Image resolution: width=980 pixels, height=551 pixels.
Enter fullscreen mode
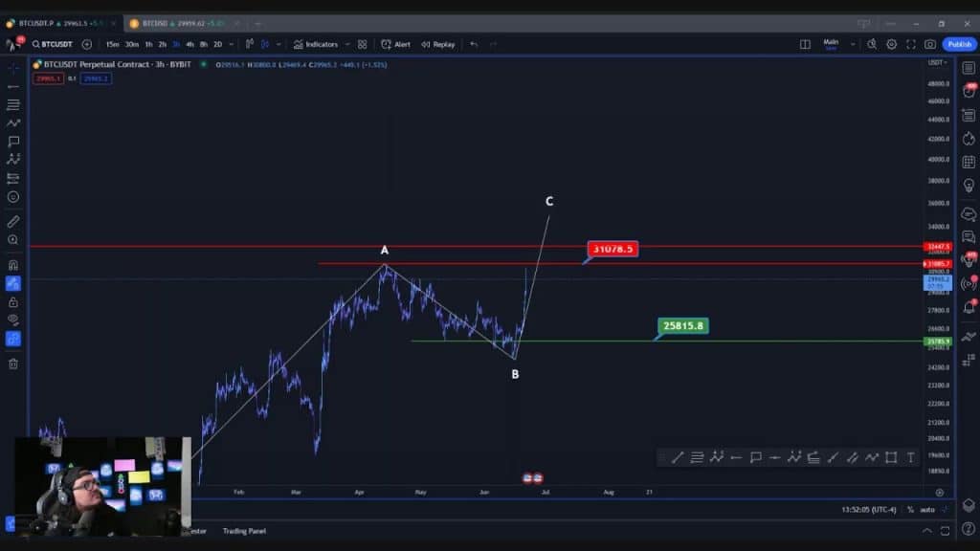pyautogui.click(x=910, y=44)
